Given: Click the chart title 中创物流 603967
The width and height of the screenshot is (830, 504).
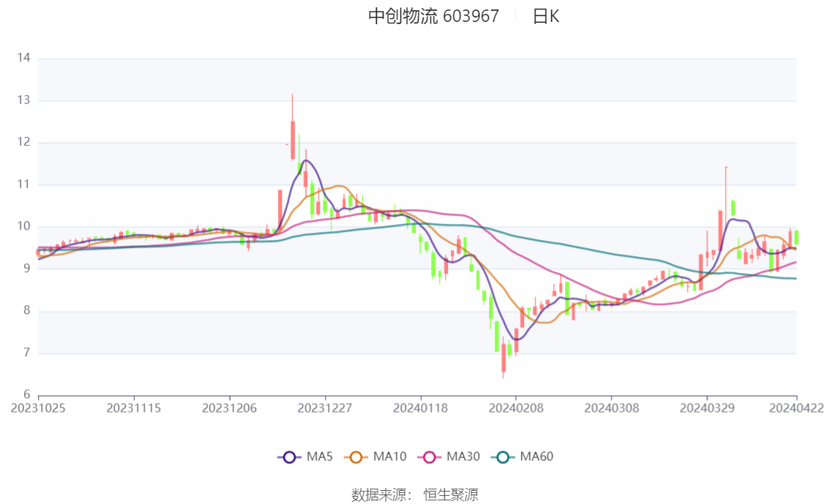Looking at the screenshot, I should coord(433,16).
